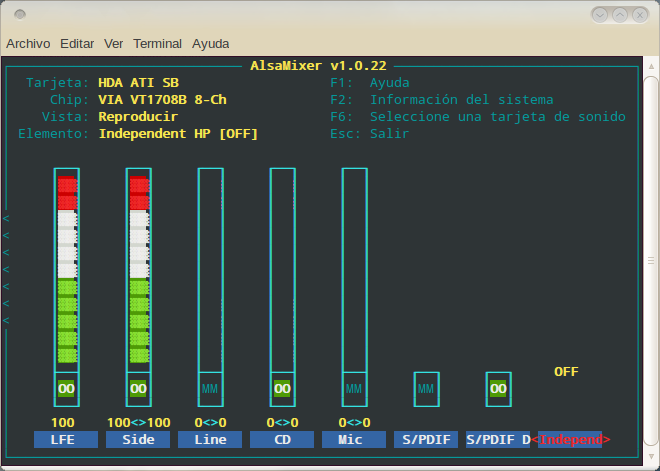Maximize the terminal window
This screenshot has width=660, height=471.
[620, 16]
